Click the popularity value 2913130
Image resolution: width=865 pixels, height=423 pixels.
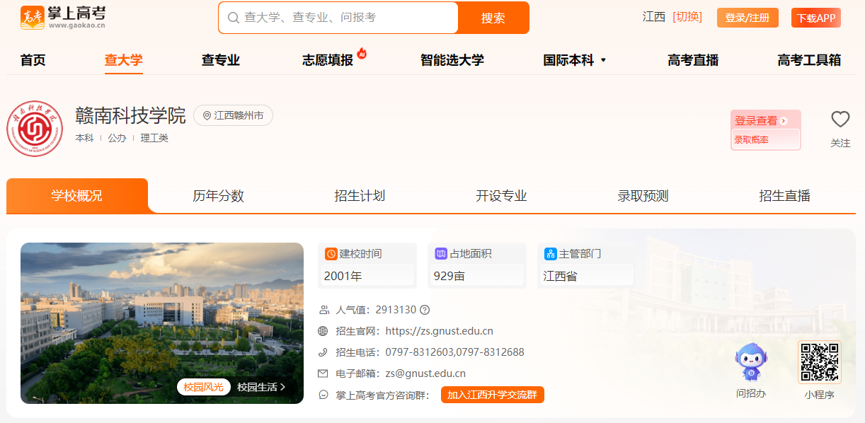[396, 310]
